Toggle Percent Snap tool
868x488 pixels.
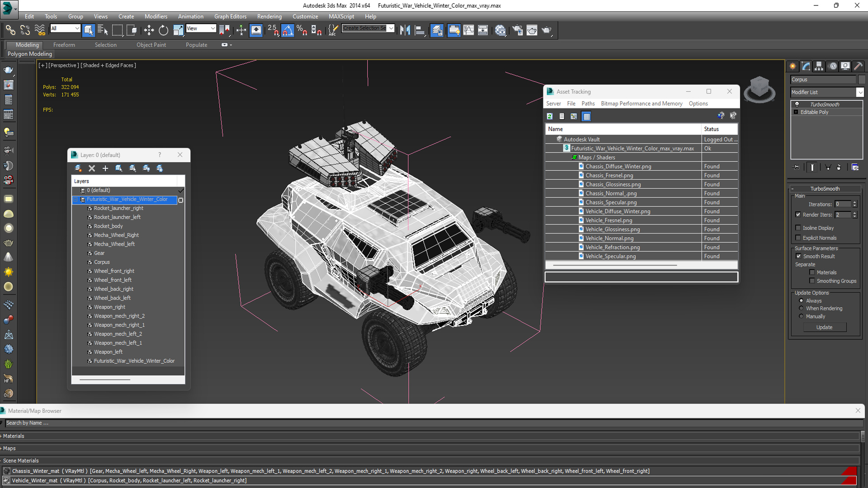(x=302, y=30)
